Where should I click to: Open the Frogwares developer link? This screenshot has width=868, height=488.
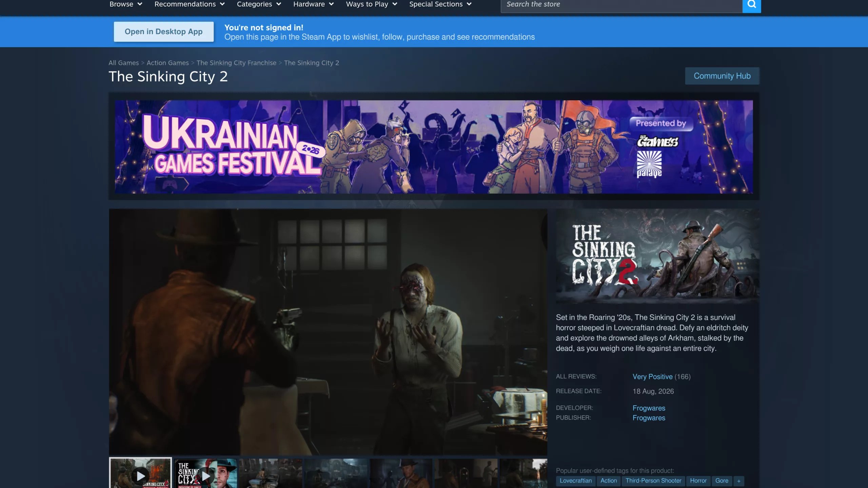649,408
